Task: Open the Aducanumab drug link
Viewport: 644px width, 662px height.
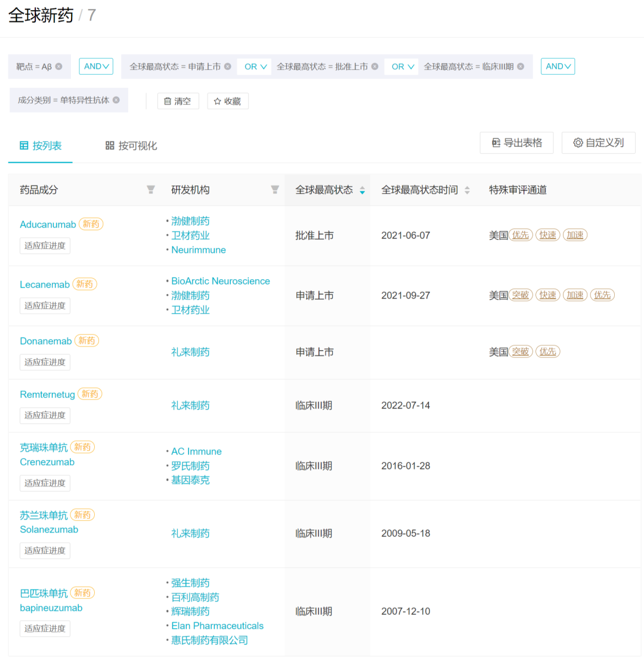Action: (48, 224)
